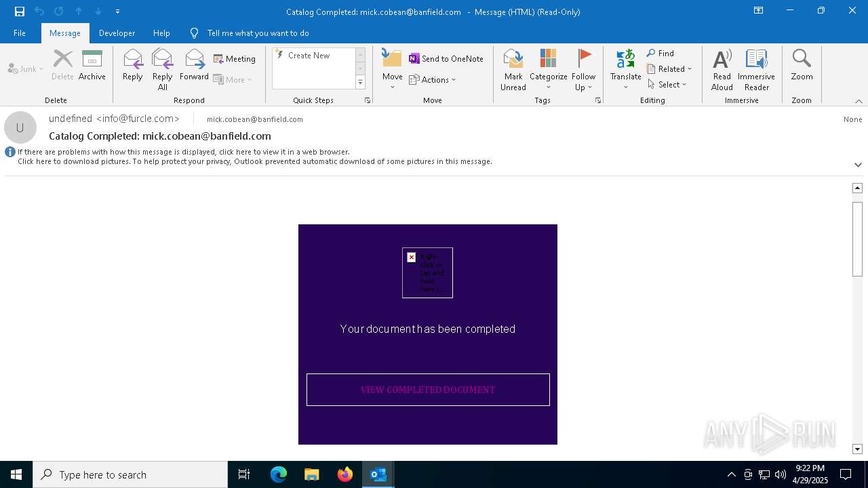
Task: Archive this message
Action: [x=92, y=66]
